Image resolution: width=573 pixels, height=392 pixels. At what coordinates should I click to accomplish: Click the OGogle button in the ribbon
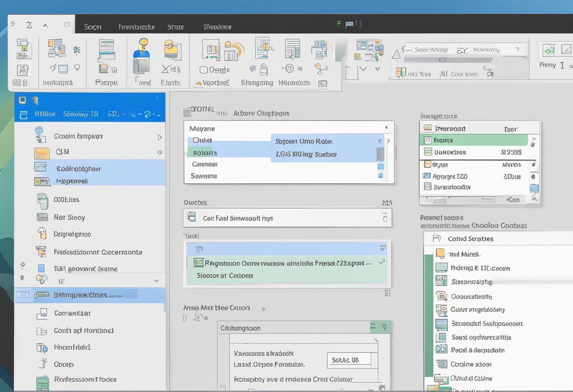click(214, 70)
